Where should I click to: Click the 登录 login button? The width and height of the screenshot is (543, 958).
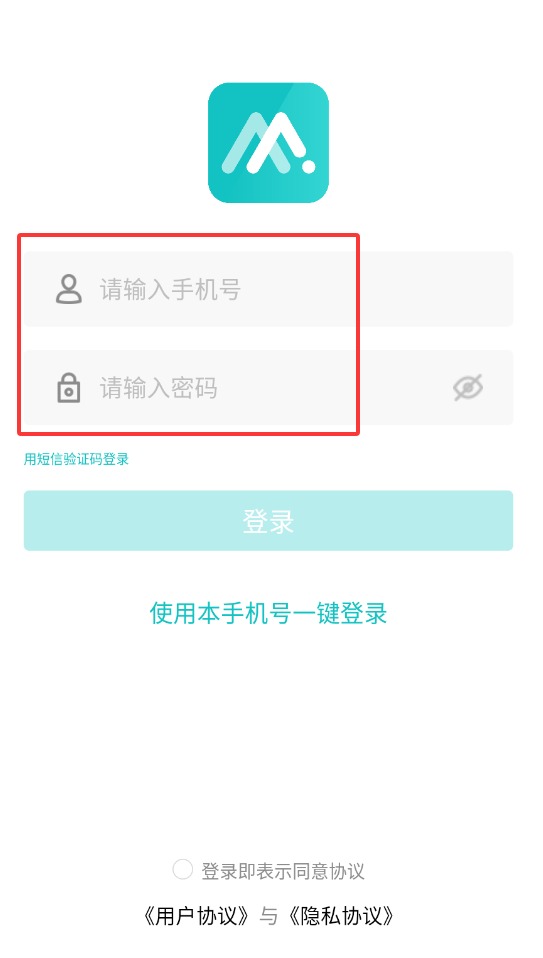coord(268,521)
